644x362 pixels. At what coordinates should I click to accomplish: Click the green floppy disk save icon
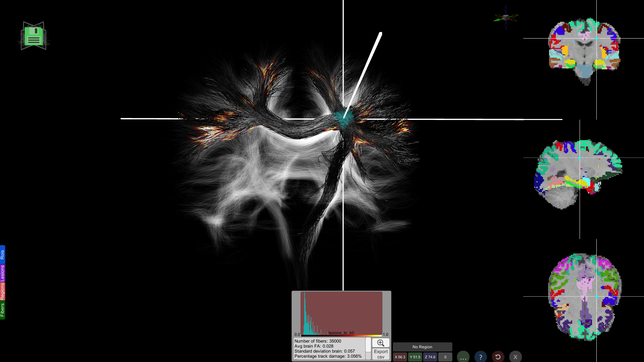click(34, 36)
